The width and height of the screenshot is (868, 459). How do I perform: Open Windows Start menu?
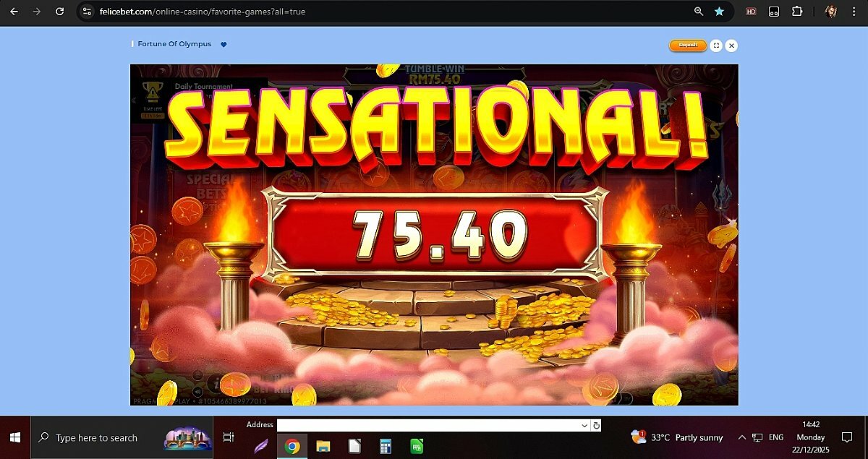tap(15, 438)
